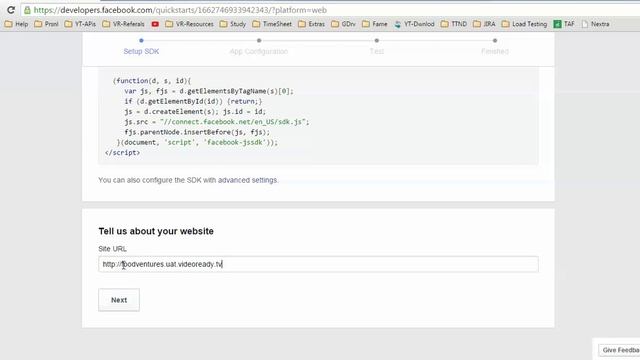Go to the Test step
The height and width of the screenshot is (360, 640).
[377, 51]
